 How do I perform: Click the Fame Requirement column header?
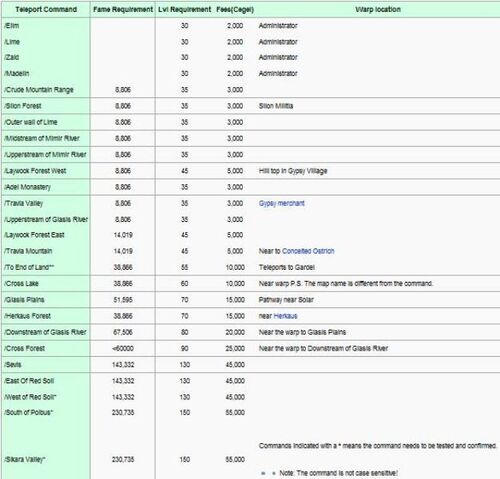tap(123, 9)
